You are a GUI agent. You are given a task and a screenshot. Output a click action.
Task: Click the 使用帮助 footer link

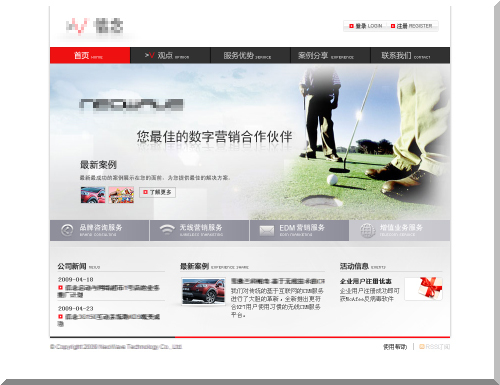395,347
